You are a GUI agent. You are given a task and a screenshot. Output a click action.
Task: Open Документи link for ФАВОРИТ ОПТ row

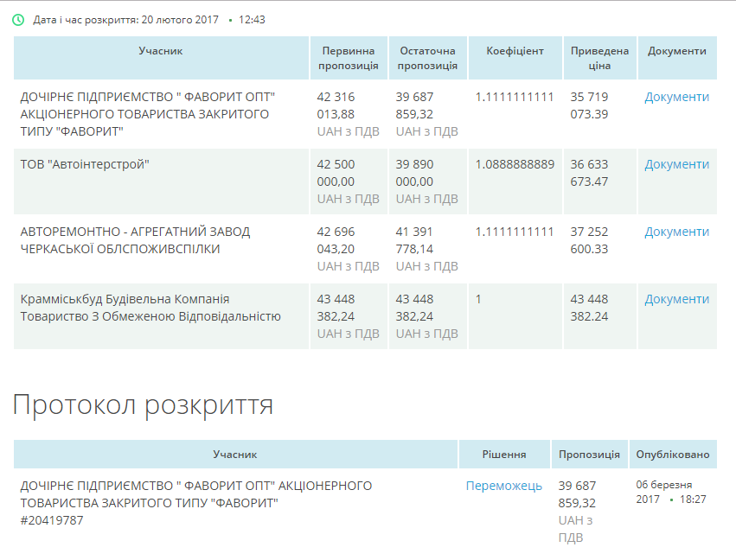pos(676,97)
